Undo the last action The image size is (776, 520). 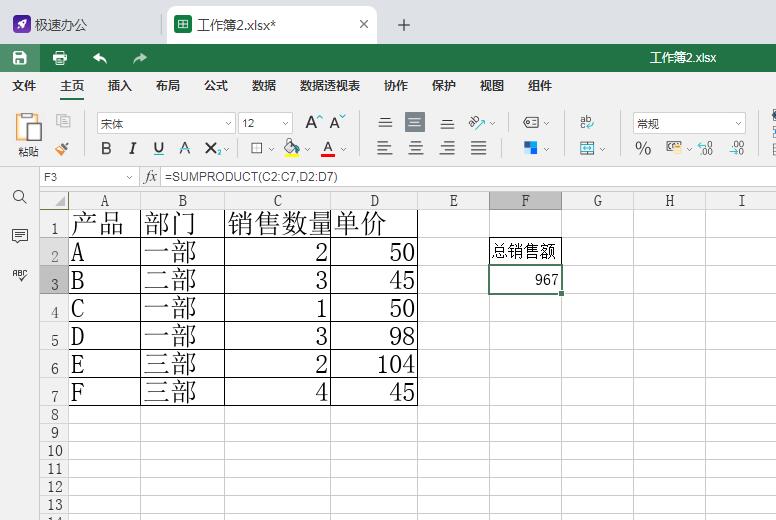coord(100,58)
